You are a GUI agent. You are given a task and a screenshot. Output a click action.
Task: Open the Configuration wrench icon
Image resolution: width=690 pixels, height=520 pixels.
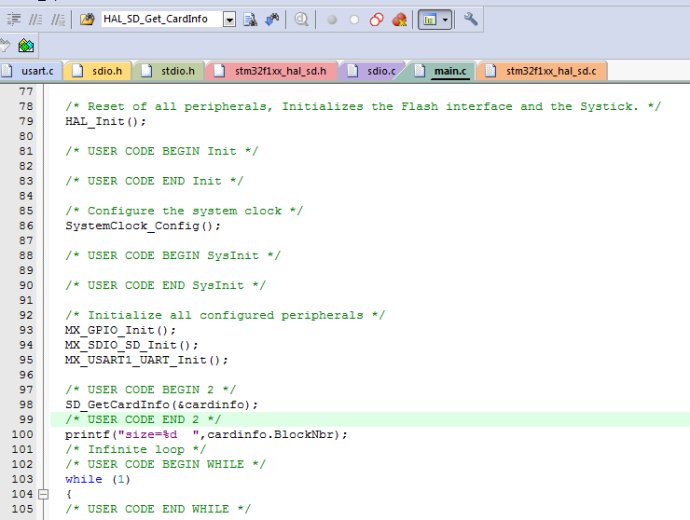(x=470, y=19)
